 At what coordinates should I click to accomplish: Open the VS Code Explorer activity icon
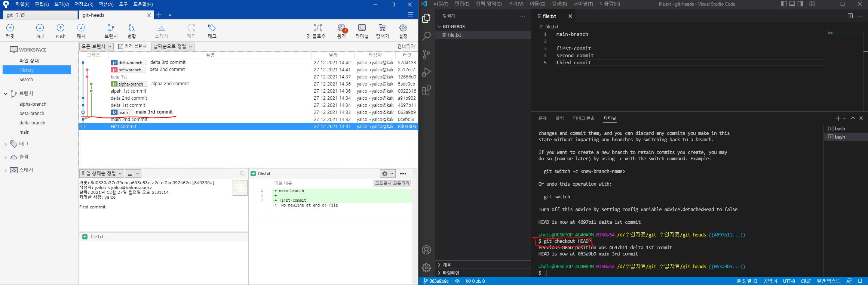coord(426,18)
